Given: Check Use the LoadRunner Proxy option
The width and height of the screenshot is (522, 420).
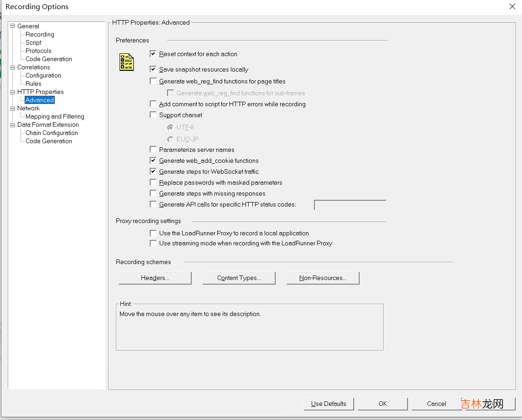Looking at the screenshot, I should (153, 233).
